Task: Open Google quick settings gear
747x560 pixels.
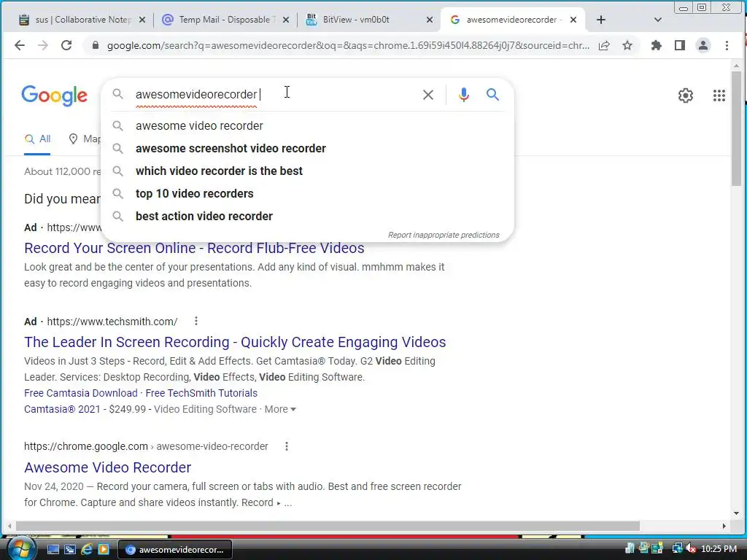Action: [x=685, y=96]
